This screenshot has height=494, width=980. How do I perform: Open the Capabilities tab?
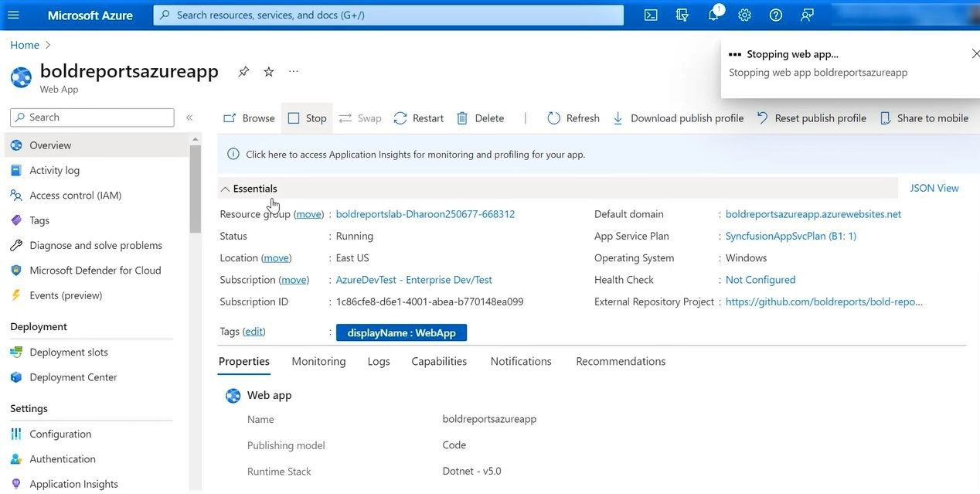coord(438,360)
